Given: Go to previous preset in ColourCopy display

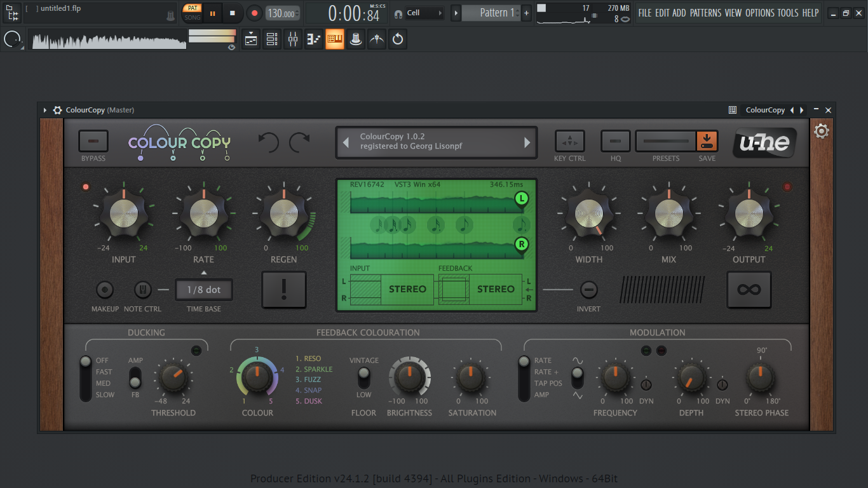Looking at the screenshot, I should 346,142.
